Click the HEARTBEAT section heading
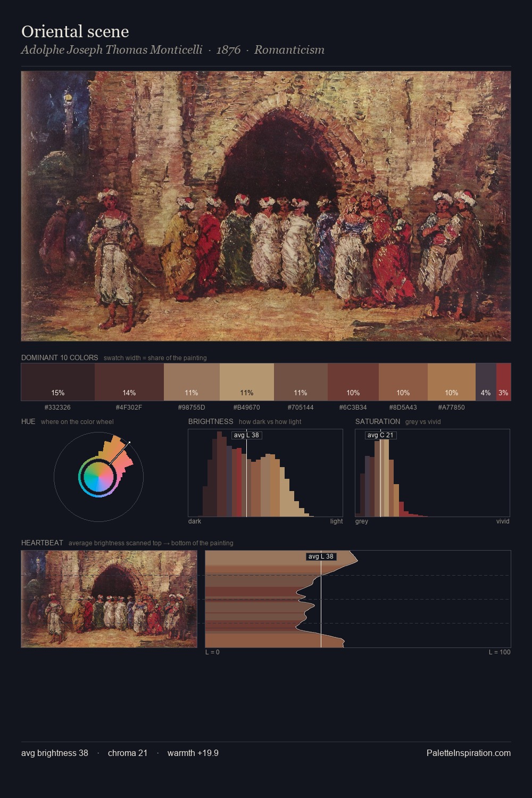The image size is (532, 798). click(42, 543)
